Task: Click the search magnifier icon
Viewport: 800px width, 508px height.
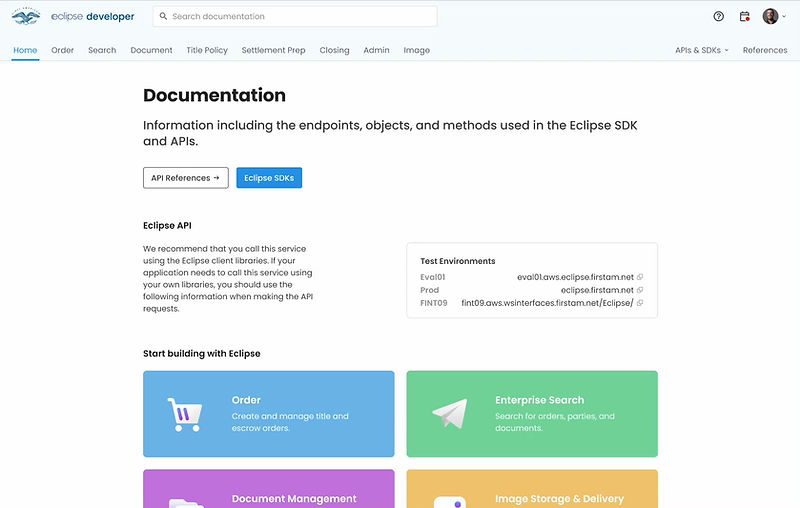Action: (x=163, y=16)
